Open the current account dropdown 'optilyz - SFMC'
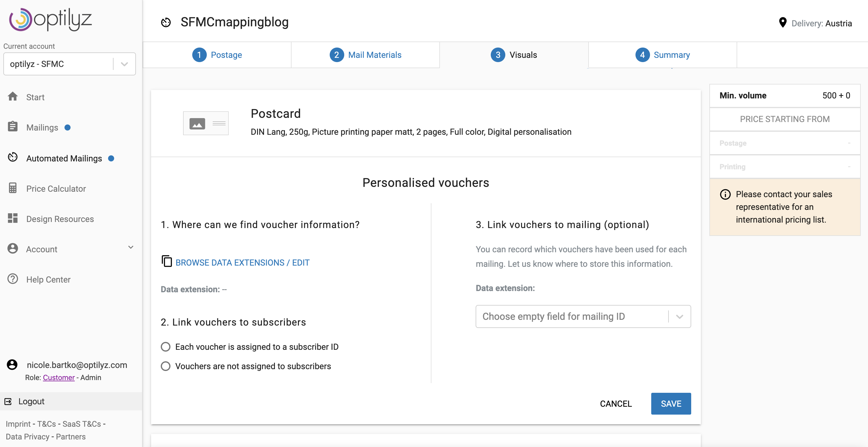 (x=69, y=64)
